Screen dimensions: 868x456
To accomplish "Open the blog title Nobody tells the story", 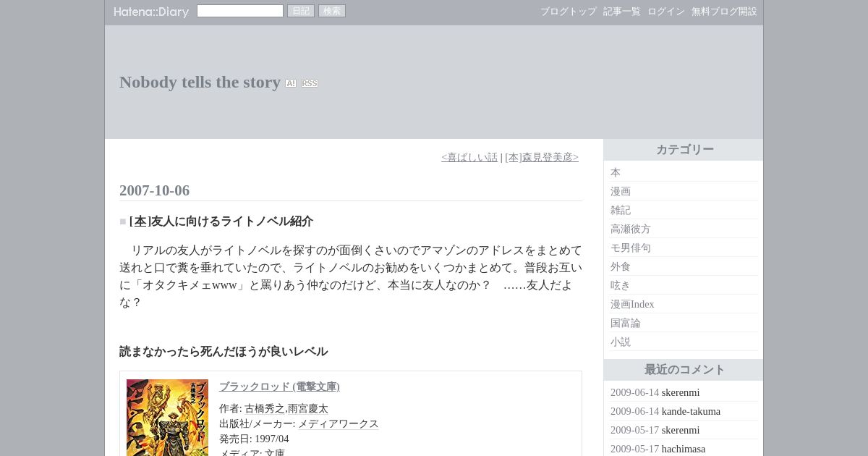I will click(200, 83).
